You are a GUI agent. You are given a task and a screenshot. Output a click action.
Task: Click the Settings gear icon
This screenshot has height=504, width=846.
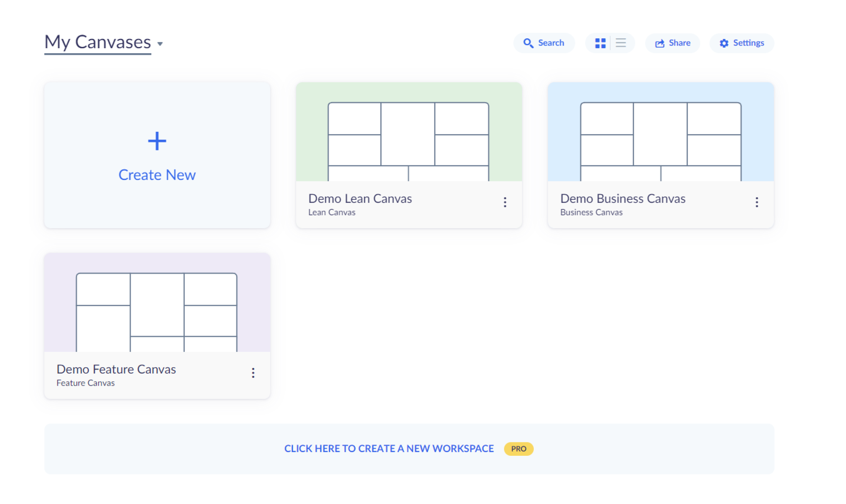724,43
